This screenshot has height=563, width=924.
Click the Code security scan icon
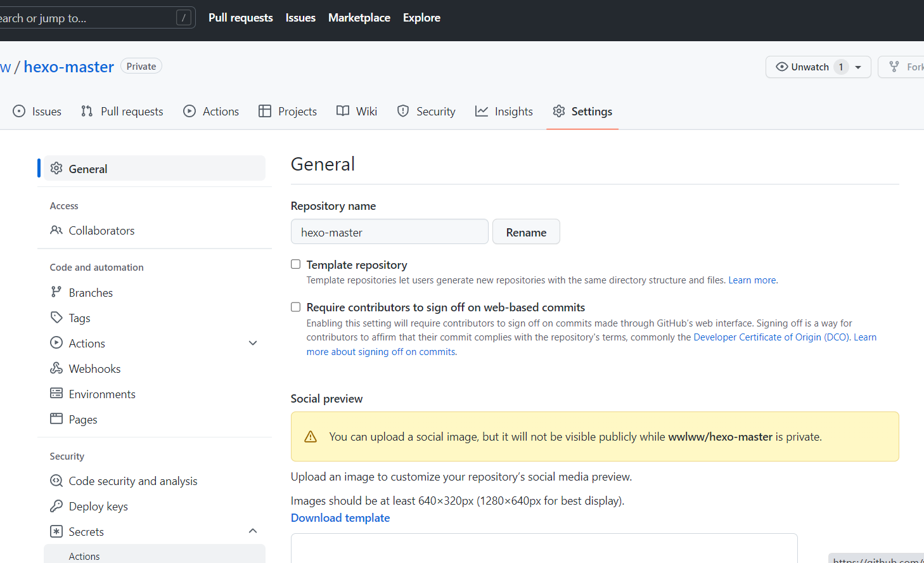[56, 481]
